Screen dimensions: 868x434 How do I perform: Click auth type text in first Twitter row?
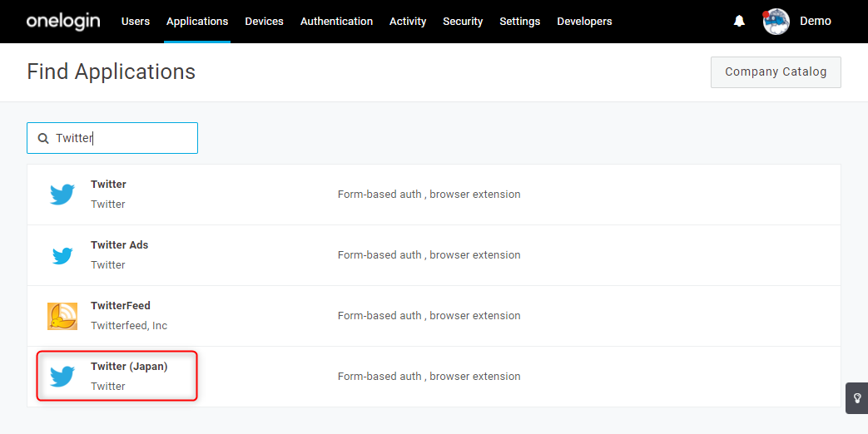tap(429, 194)
